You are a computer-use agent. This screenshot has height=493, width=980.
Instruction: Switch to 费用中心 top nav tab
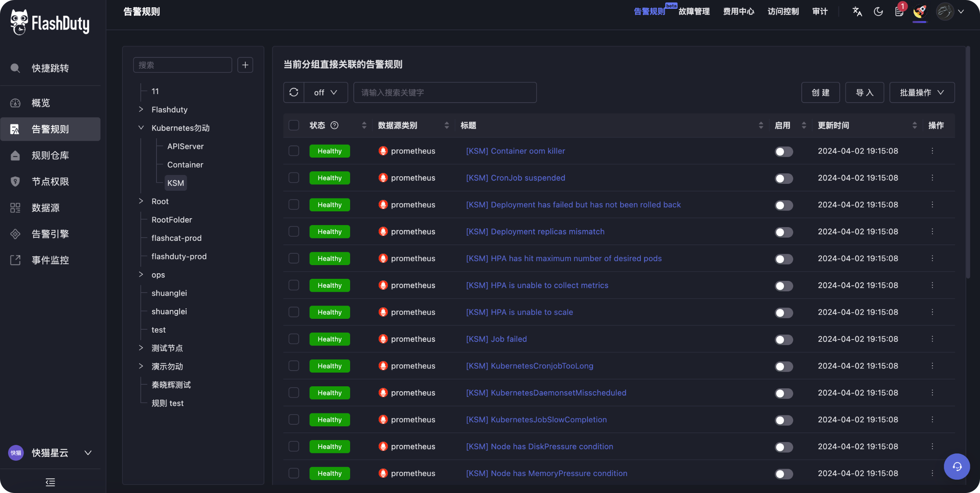[x=739, y=11]
